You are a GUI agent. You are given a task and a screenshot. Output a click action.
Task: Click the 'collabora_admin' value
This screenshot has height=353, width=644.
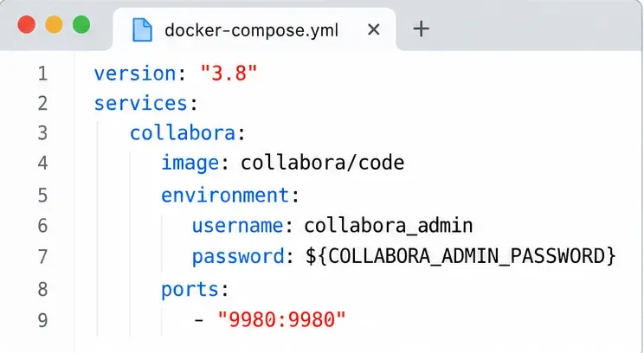[389, 226]
